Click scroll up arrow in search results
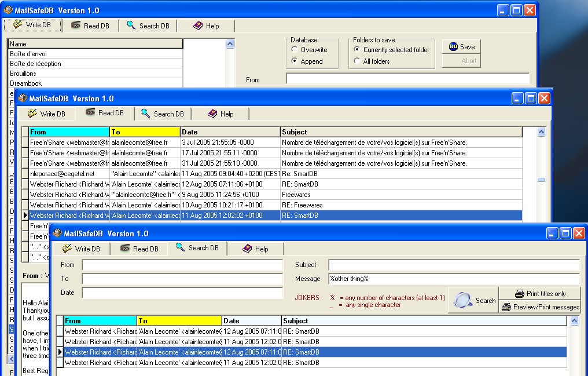This screenshot has height=376, width=588. tap(574, 321)
